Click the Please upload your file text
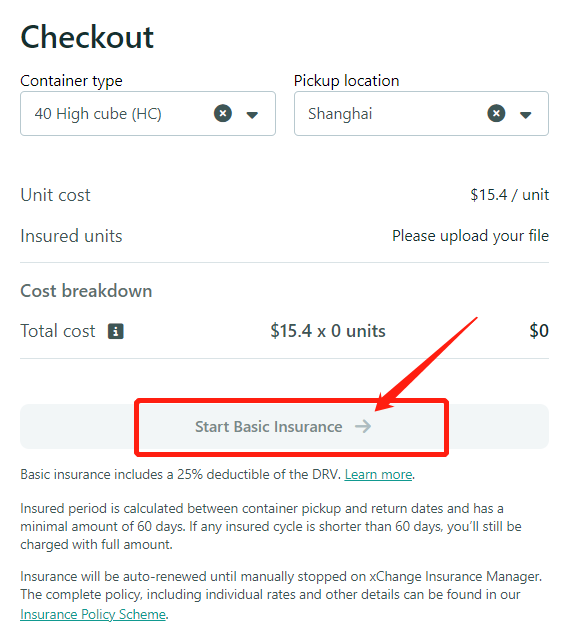 [470, 236]
